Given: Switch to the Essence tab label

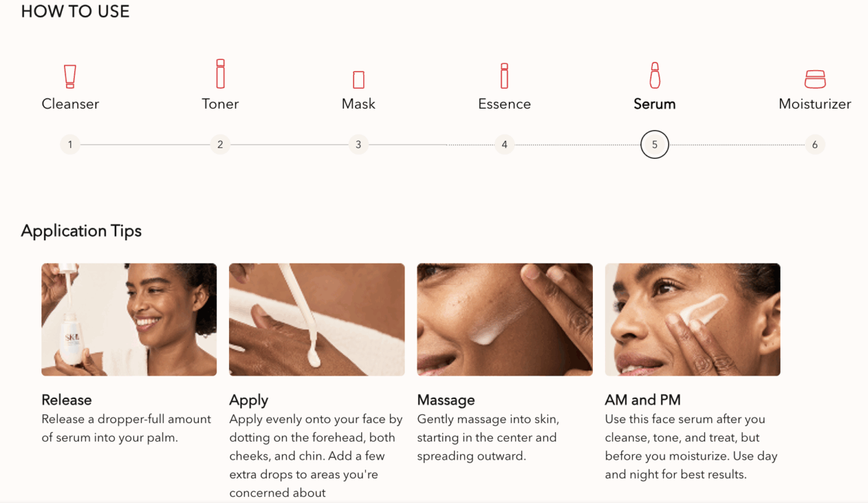Looking at the screenshot, I should (x=504, y=104).
